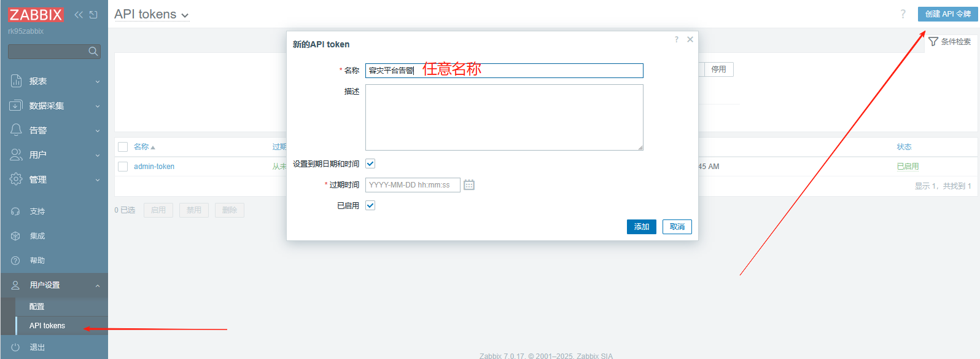Uncheck the set expiry date checkbox
This screenshot has width=980, height=359.
370,164
